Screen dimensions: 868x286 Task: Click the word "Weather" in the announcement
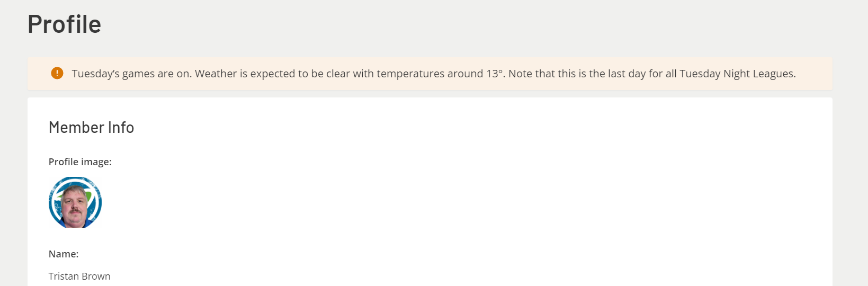(x=216, y=74)
